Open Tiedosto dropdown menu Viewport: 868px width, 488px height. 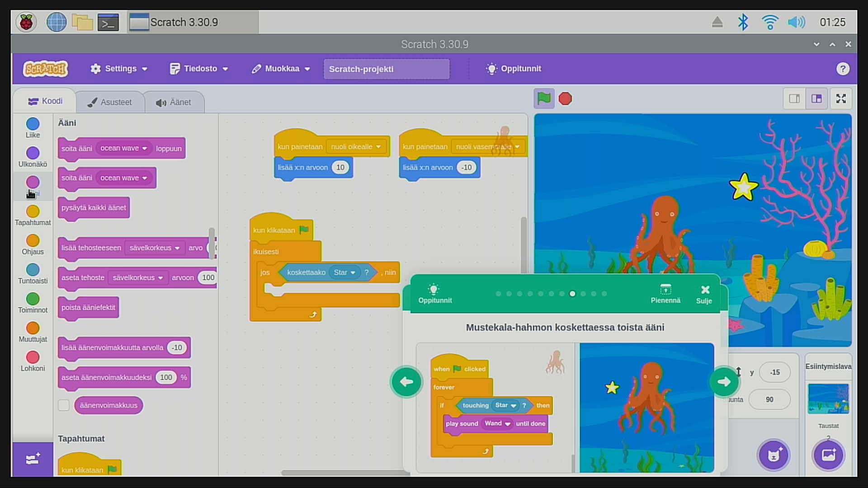(x=199, y=69)
